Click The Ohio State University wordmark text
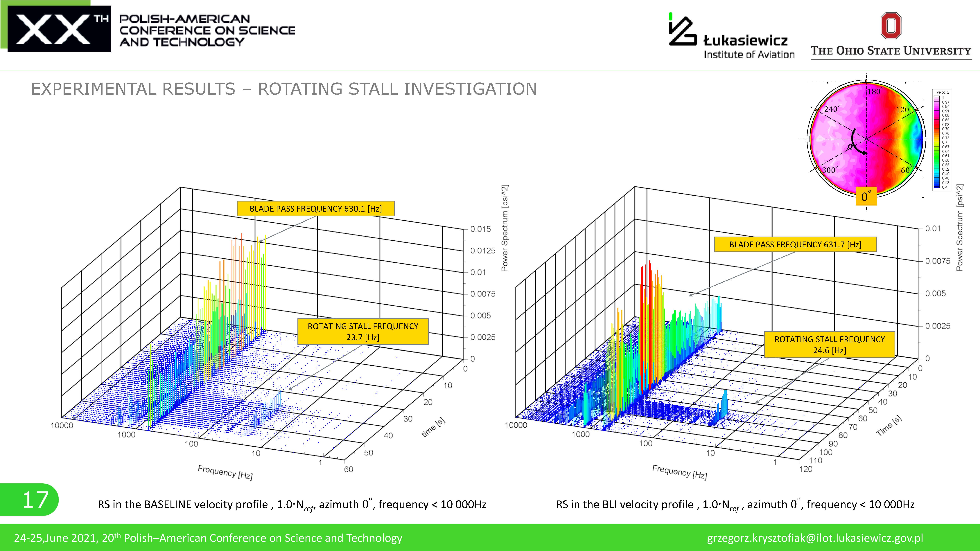The height and width of the screenshot is (551, 980). [x=891, y=51]
